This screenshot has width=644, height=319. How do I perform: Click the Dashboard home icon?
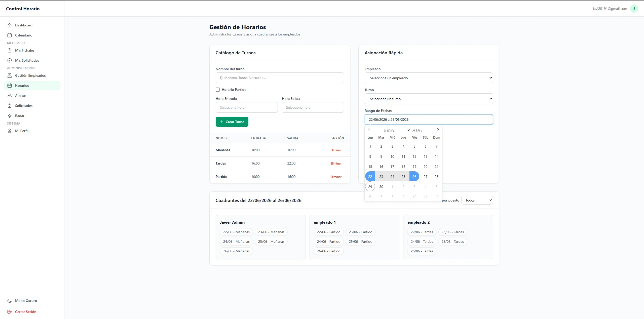(x=10, y=25)
